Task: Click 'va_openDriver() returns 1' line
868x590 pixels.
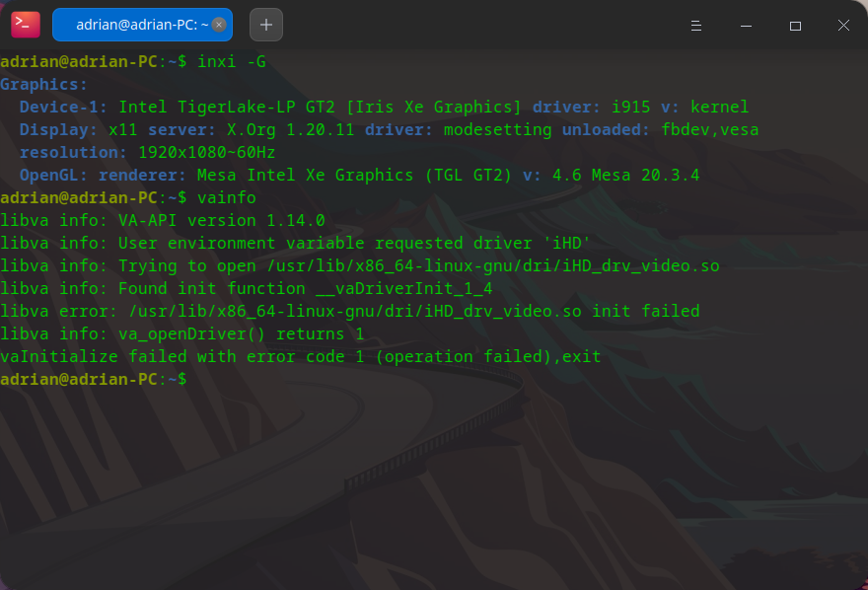Action: click(182, 333)
